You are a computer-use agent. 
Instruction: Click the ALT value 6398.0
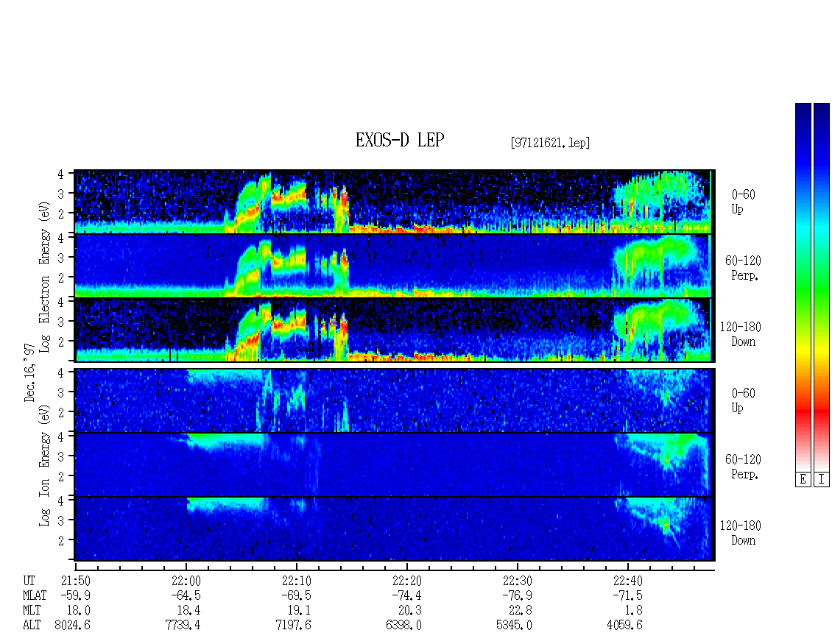(x=404, y=625)
